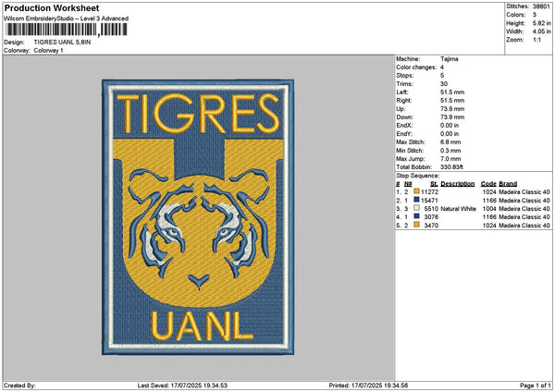The image size is (555, 392).
Task: Click the Max Stitch value '6.8 mm'
Action: click(450, 141)
